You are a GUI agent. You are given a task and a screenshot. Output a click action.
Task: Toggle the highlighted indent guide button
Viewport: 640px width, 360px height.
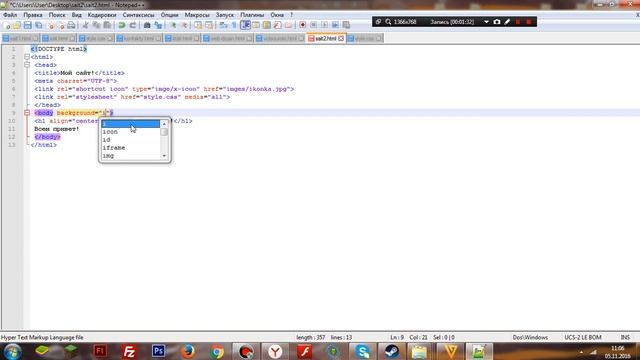pyautogui.click(x=245, y=25)
